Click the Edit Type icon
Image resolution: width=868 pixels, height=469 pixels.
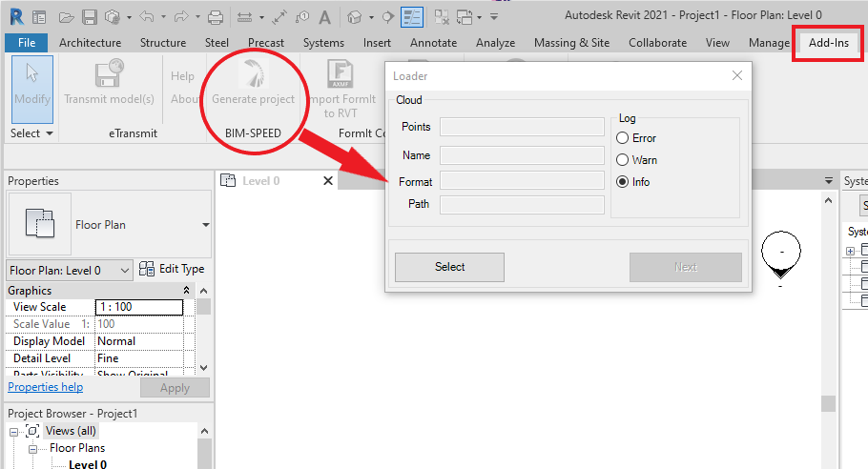coord(147,269)
